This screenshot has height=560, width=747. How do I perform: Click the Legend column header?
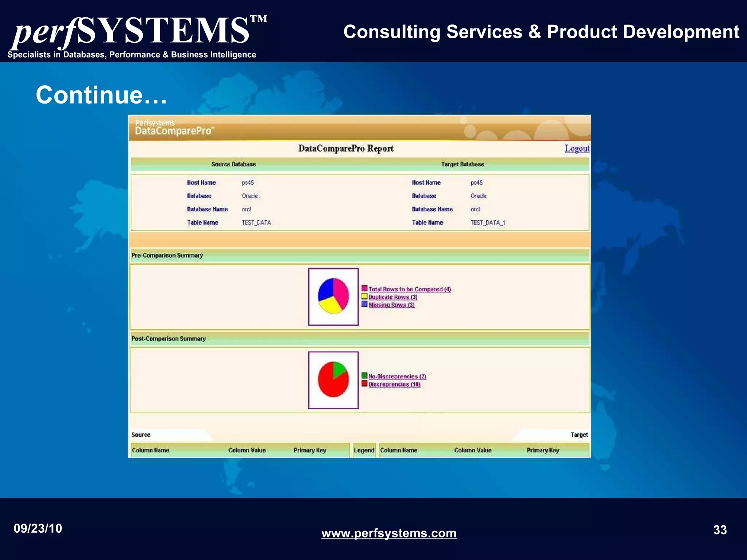click(x=364, y=450)
